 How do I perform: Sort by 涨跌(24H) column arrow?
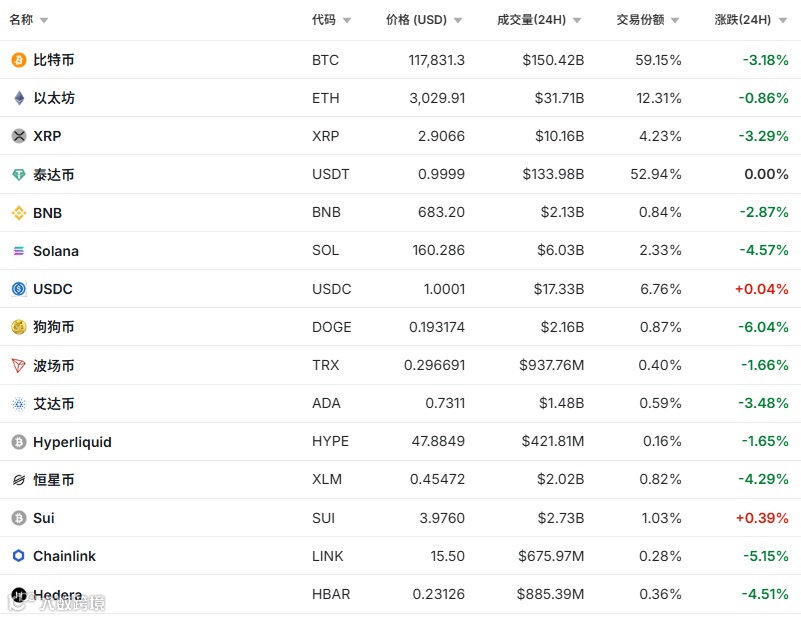[782, 20]
